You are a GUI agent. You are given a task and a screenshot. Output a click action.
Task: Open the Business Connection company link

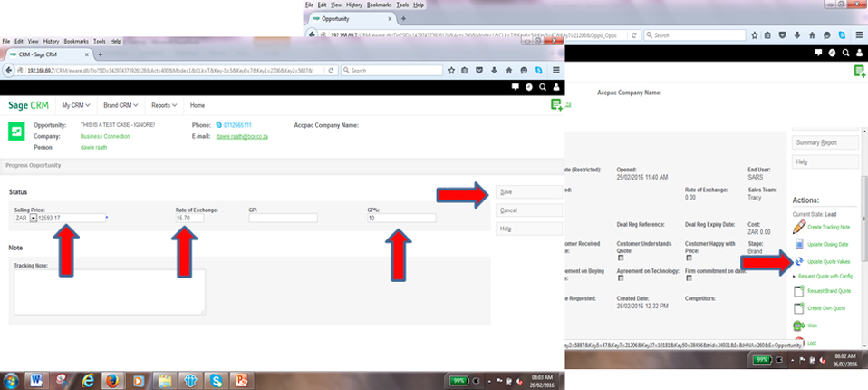point(105,136)
